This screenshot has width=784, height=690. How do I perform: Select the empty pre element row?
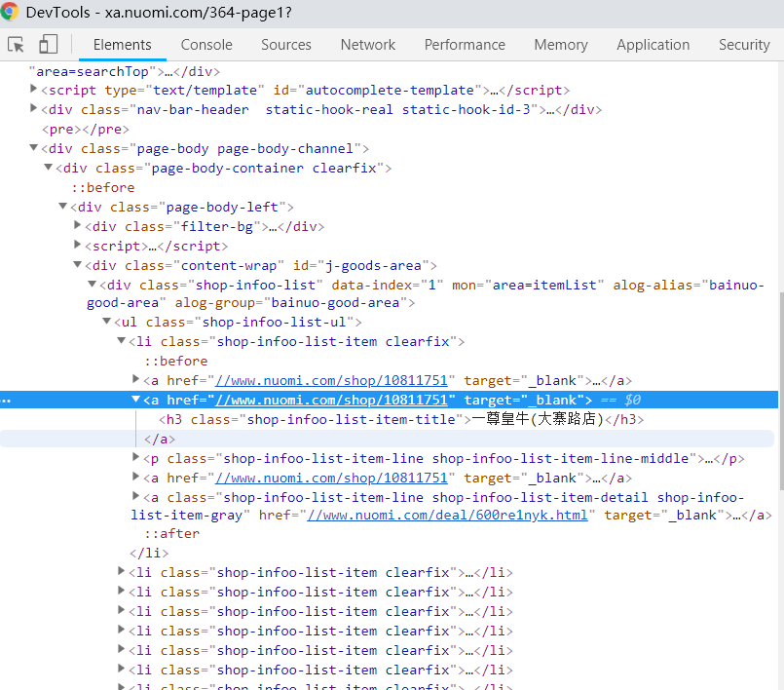86,129
